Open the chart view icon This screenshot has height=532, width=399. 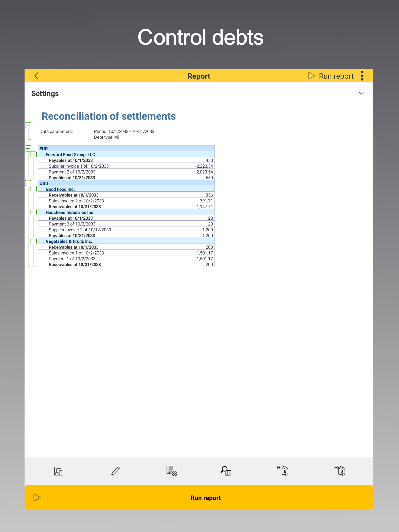click(x=58, y=471)
